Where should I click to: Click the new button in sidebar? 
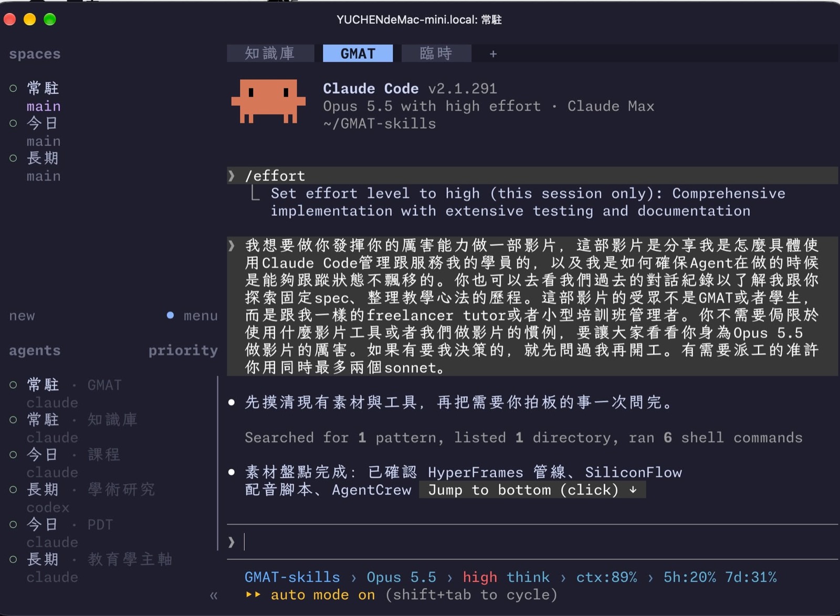[22, 316]
